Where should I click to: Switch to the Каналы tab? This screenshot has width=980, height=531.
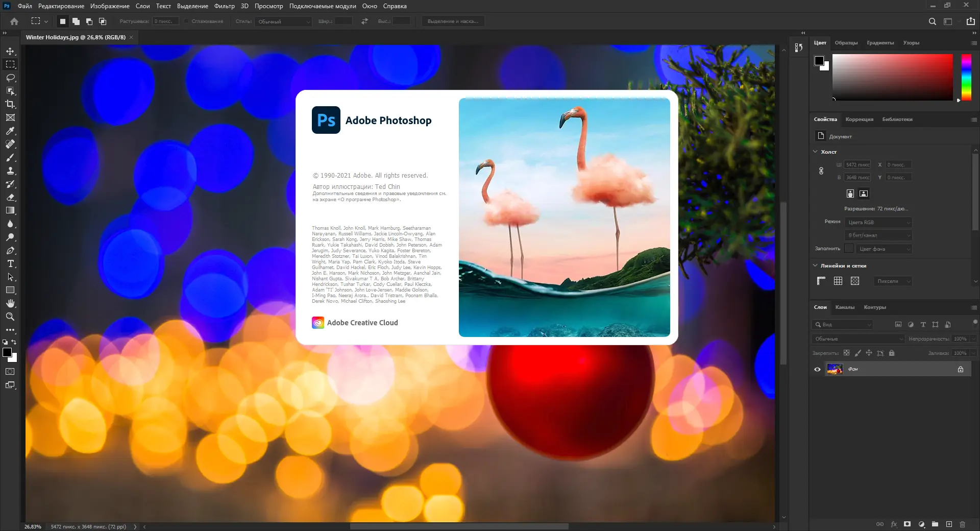click(845, 307)
